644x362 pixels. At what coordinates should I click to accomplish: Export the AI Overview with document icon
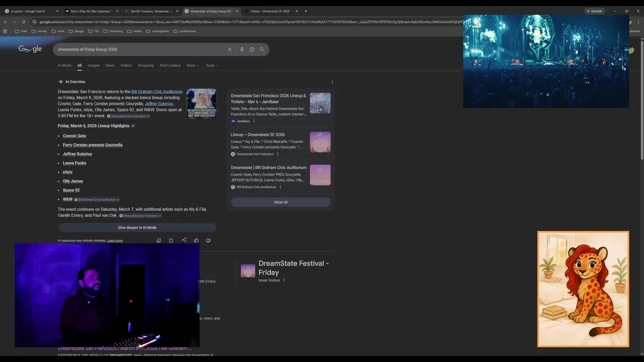[171, 240]
